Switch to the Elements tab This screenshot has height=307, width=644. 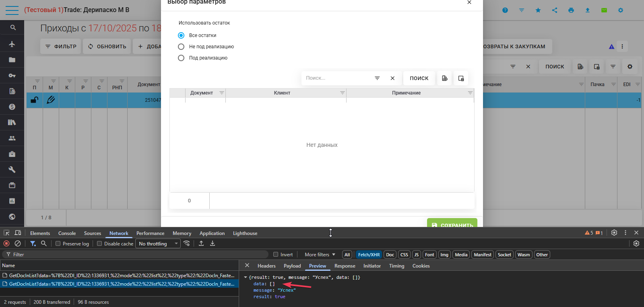tap(40, 233)
